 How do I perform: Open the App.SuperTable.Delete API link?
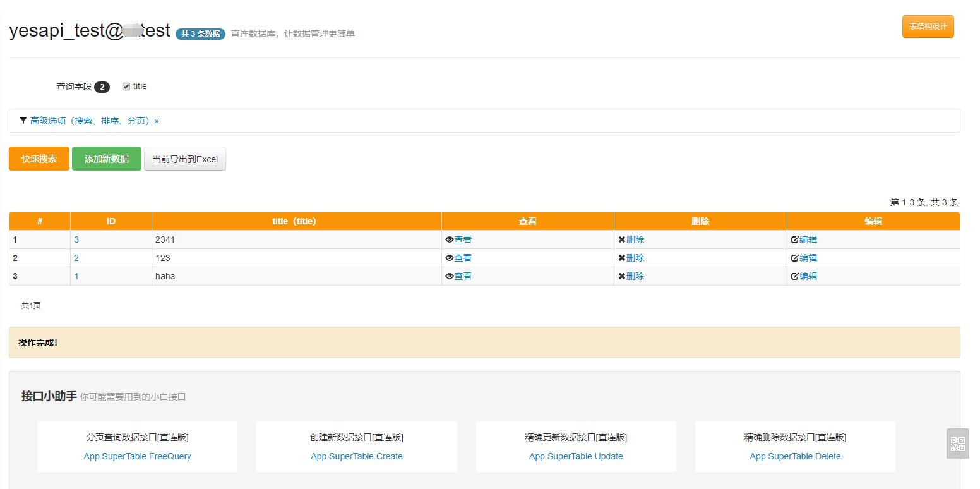795,456
